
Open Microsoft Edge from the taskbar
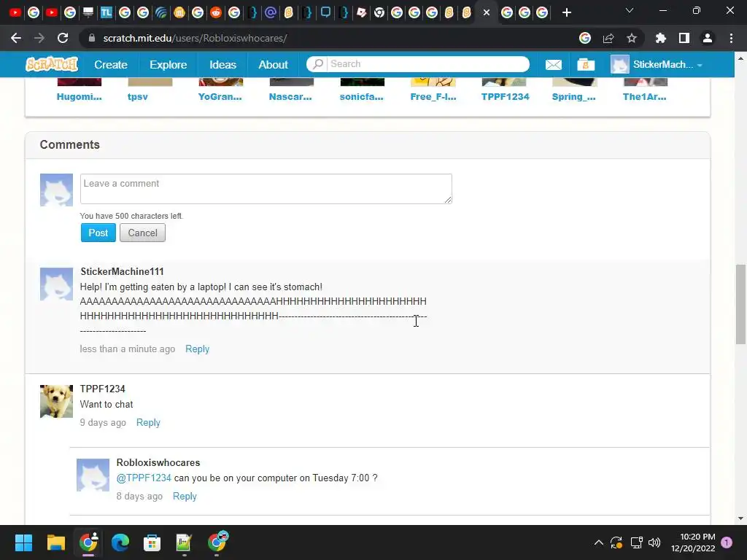[120, 542]
